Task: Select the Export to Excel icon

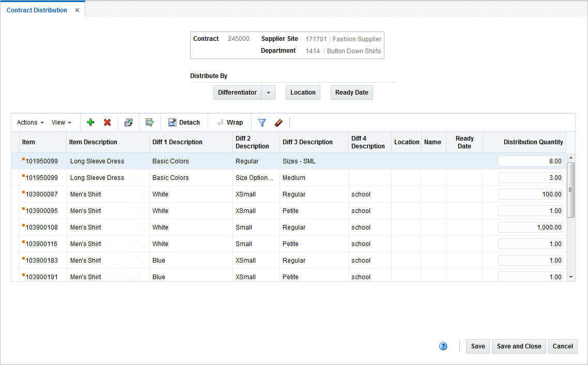Action: (x=128, y=122)
